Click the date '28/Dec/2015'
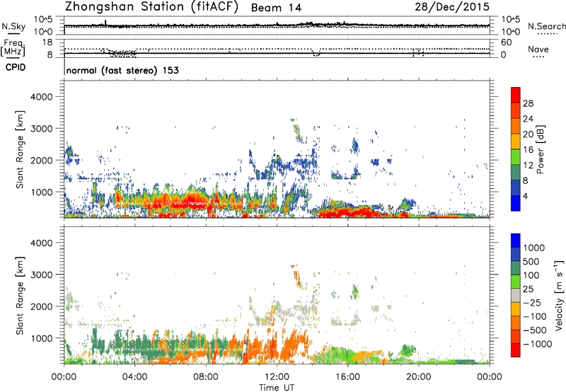 click(452, 6)
